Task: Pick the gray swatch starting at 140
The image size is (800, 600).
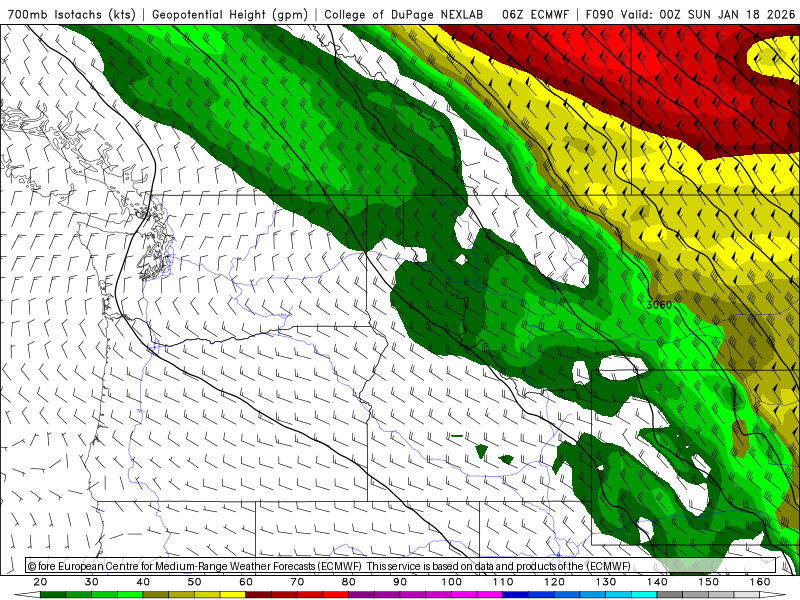Action: click(x=670, y=595)
